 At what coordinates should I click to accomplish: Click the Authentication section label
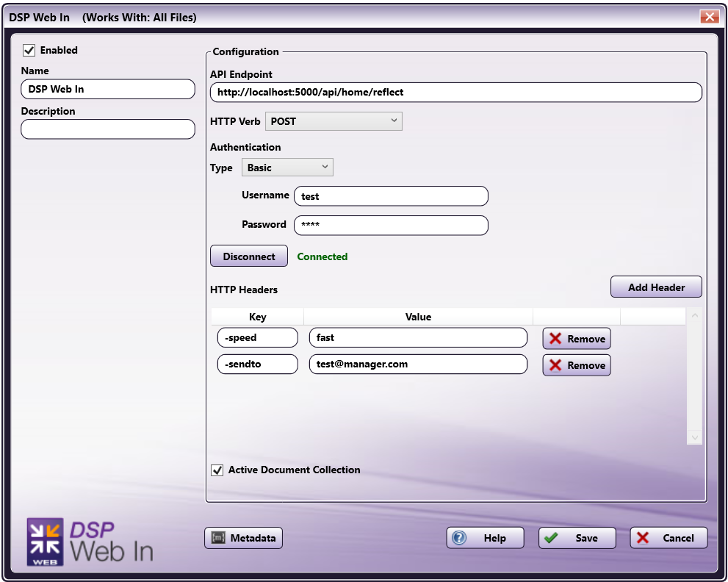point(245,147)
